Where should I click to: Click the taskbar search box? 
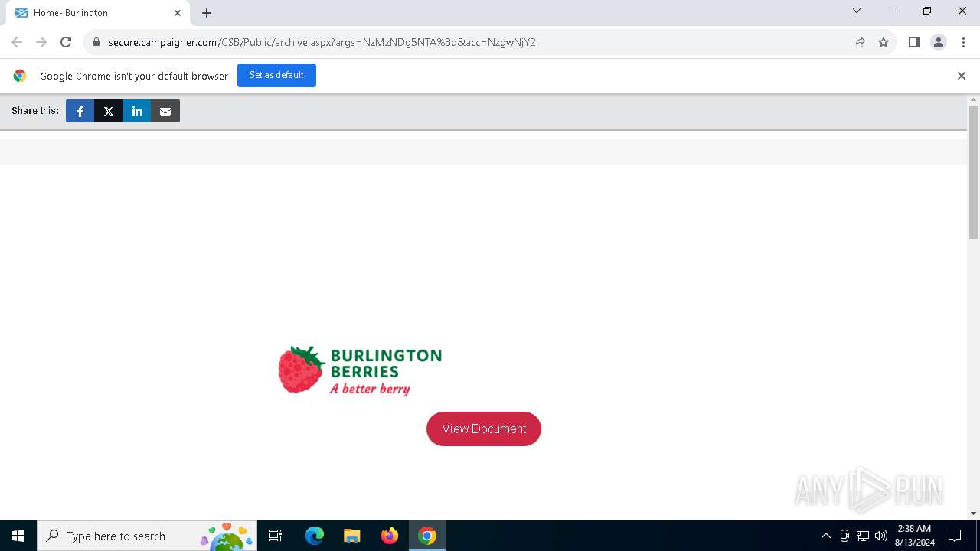147,536
